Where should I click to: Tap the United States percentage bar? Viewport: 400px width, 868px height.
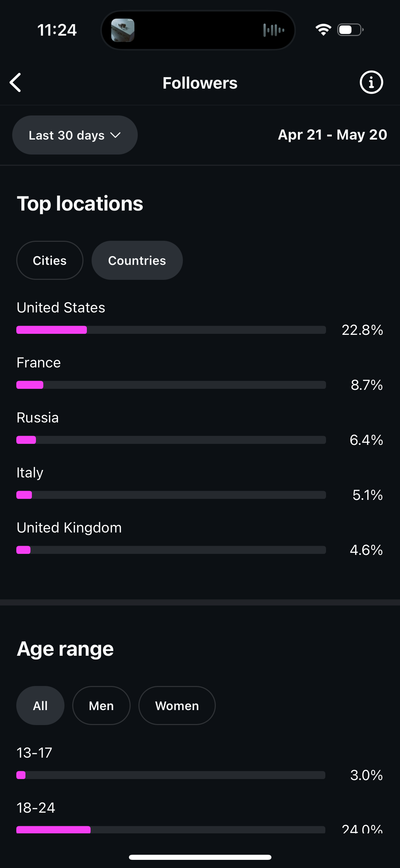coord(171,330)
